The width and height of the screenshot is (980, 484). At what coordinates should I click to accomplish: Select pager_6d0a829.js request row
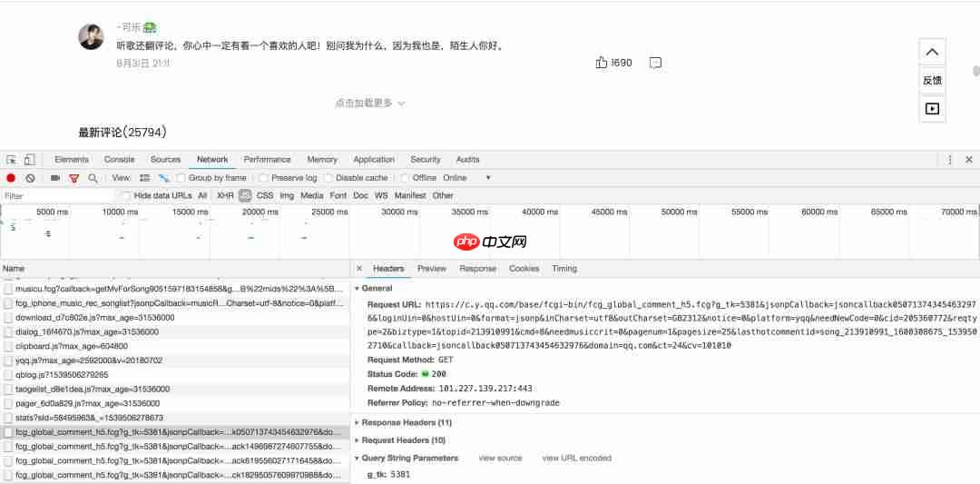point(175,403)
